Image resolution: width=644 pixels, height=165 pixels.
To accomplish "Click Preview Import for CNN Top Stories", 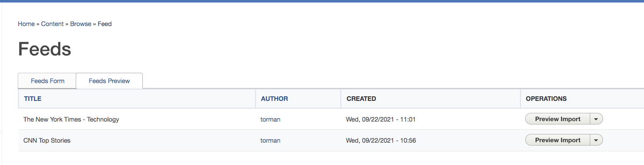I will (x=558, y=140).
